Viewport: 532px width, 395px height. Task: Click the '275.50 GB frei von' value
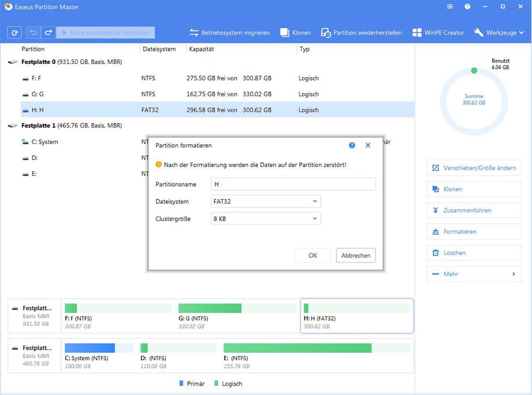(x=212, y=78)
